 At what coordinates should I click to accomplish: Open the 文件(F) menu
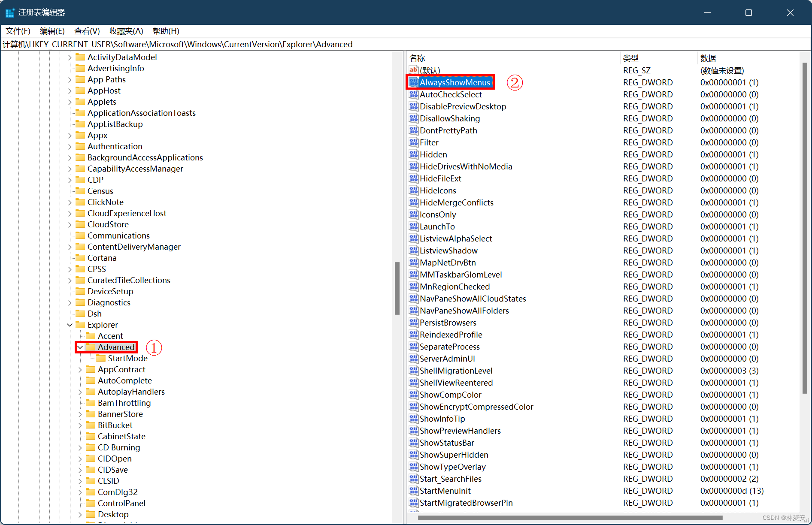click(x=18, y=31)
